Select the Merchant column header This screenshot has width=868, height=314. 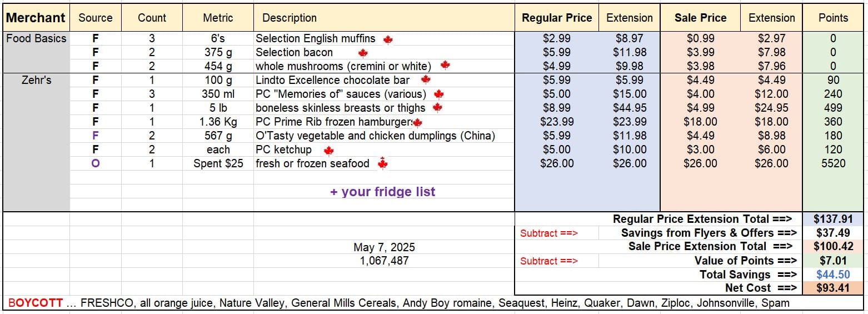[x=36, y=18]
